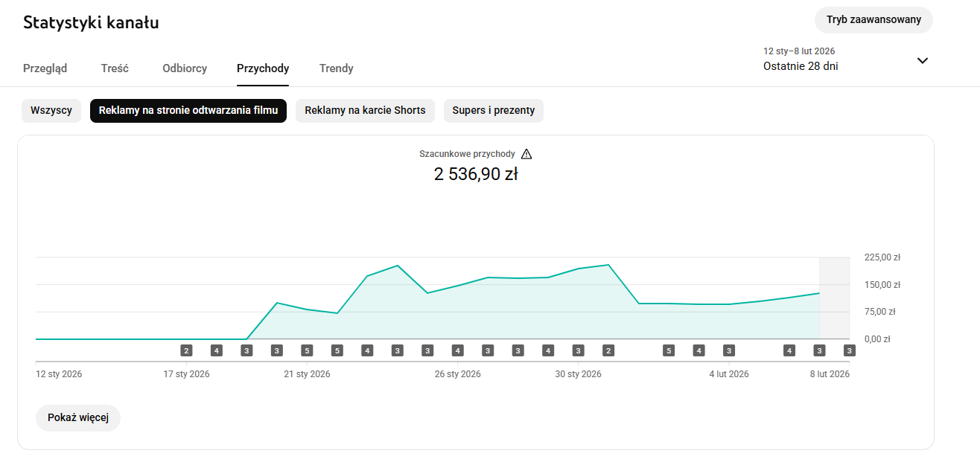Click the marker 5 above 21 sty 2026
The image size is (980, 462).
[x=307, y=350]
